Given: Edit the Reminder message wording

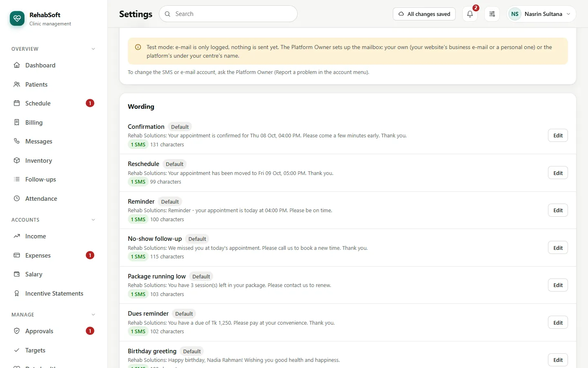Looking at the screenshot, I should (x=558, y=210).
